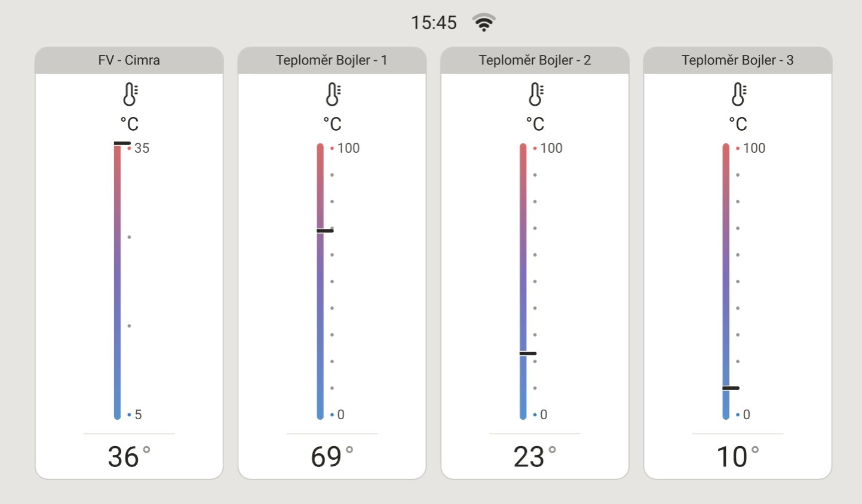Click the °C unit label in Bojler - 3 card

[738, 124]
